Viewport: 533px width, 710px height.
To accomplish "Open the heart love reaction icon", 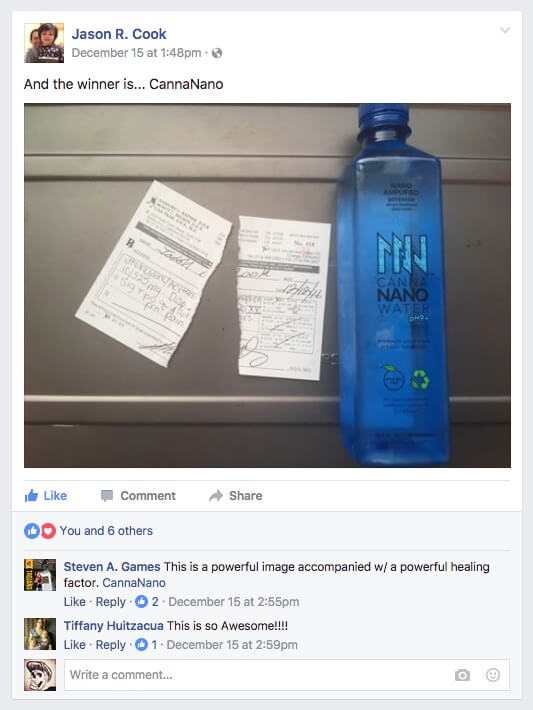I will [48, 531].
